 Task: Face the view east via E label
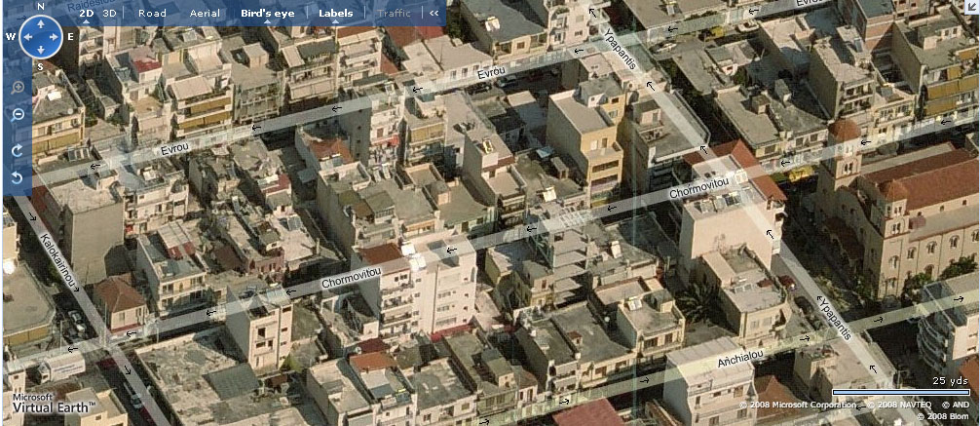click(x=70, y=38)
